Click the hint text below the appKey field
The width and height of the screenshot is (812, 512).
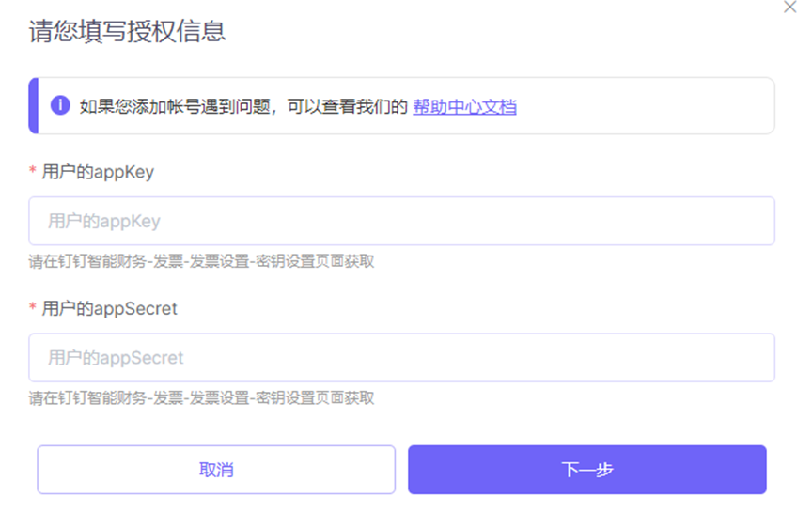[201, 261]
